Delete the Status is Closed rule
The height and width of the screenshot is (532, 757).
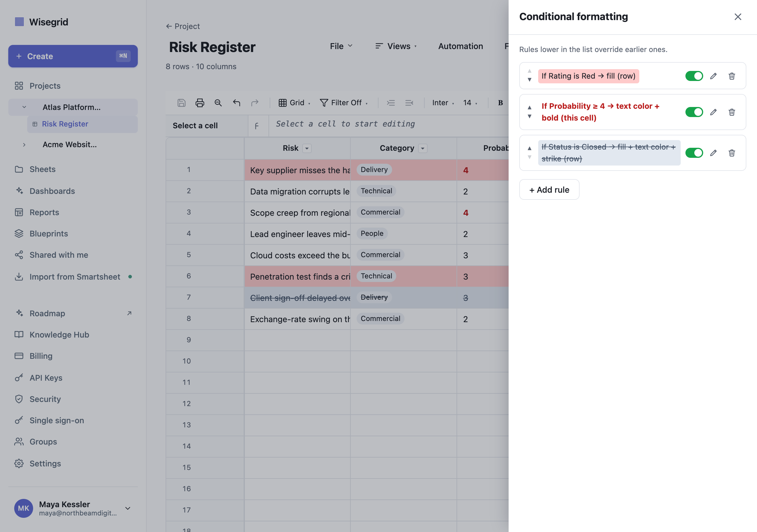click(x=732, y=153)
